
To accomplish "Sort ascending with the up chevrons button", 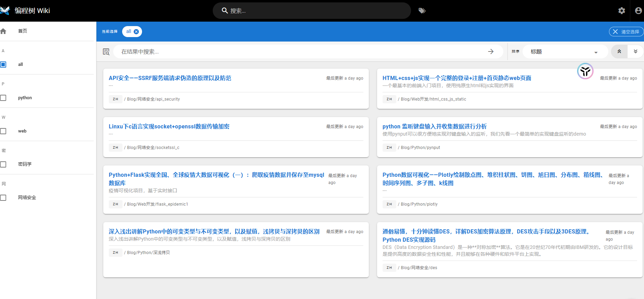I will click(619, 51).
